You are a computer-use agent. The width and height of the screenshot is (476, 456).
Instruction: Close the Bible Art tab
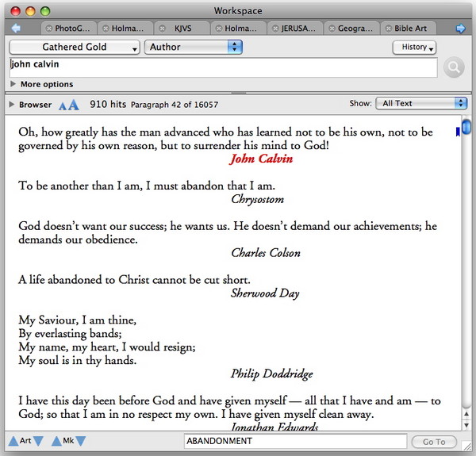pyautogui.click(x=388, y=29)
